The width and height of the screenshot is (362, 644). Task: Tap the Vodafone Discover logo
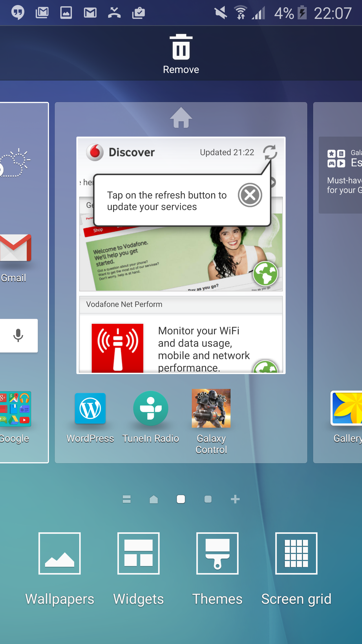point(95,152)
